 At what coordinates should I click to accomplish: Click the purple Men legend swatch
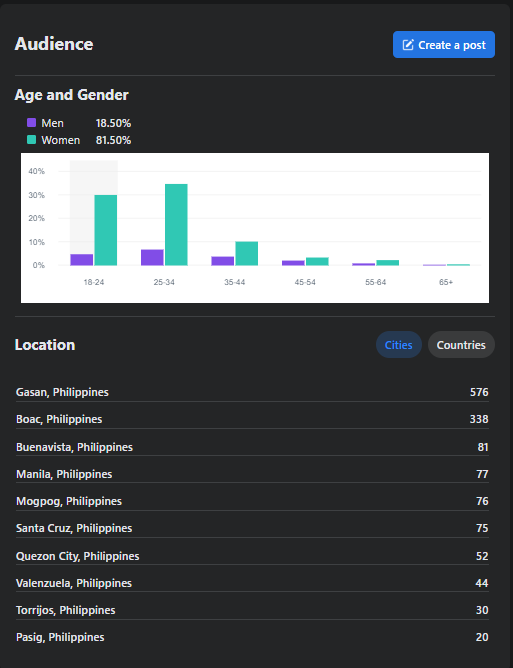click(x=32, y=123)
